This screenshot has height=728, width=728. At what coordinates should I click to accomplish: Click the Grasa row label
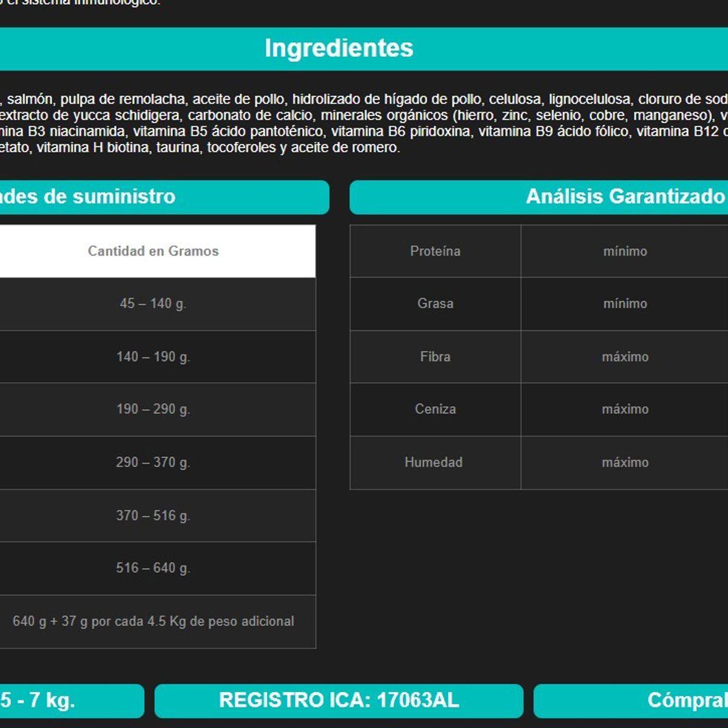click(x=435, y=303)
